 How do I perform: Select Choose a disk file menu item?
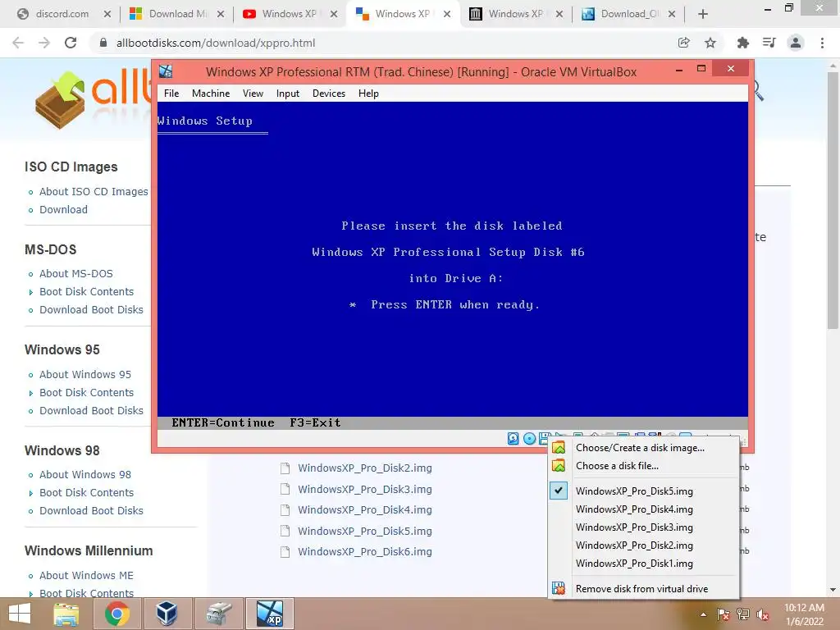coord(645,466)
